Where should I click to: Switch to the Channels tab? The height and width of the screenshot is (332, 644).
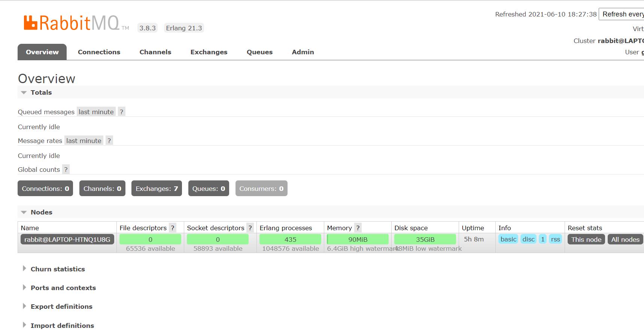tap(155, 52)
